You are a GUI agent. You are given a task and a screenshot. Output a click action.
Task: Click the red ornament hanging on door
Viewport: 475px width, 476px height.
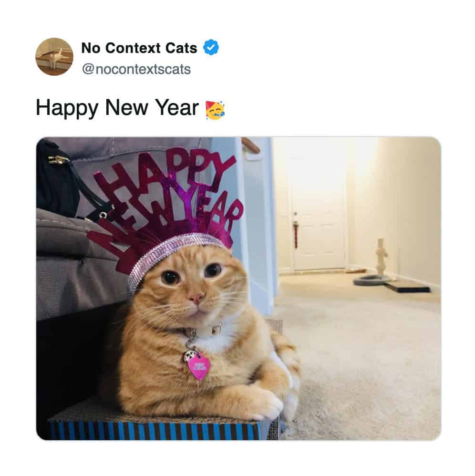click(294, 233)
